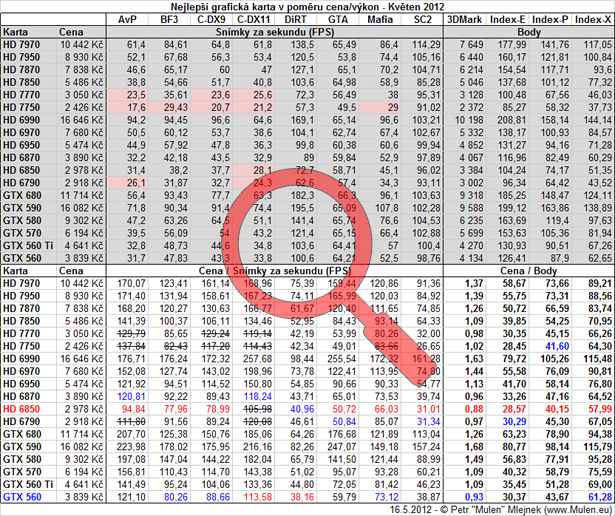615x516 pixels.
Task: Click the blue bold value 30,29
Action: coord(514,422)
